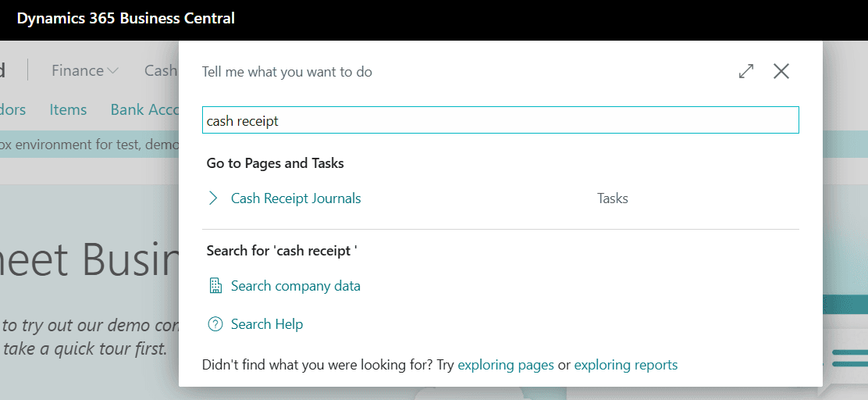
Task: Open the Finance menu
Action: point(78,70)
